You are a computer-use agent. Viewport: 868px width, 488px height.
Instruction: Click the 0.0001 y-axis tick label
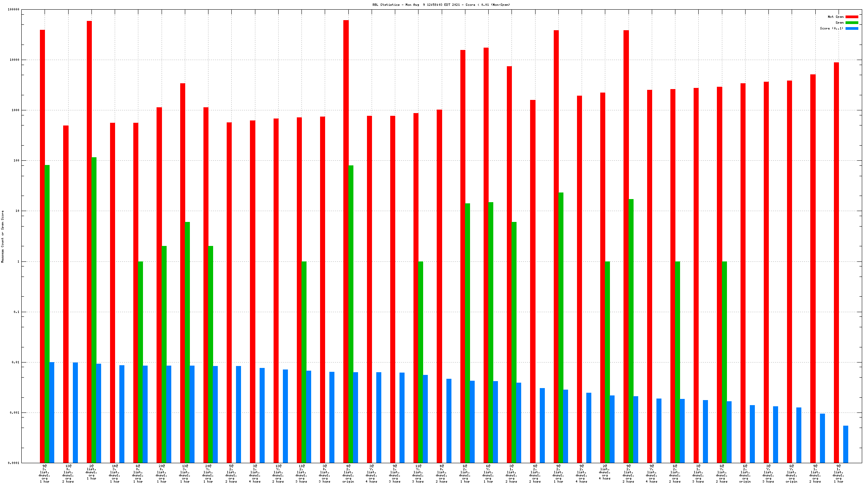14,463
